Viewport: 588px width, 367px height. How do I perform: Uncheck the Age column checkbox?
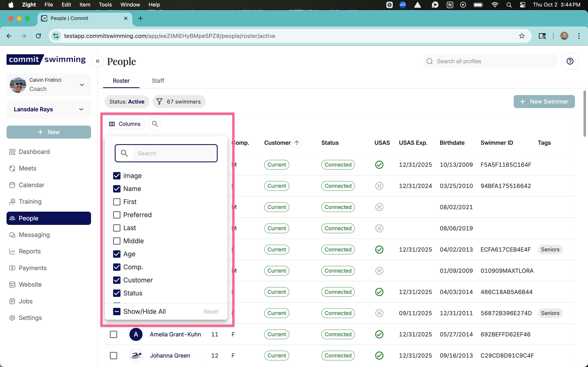(117, 254)
